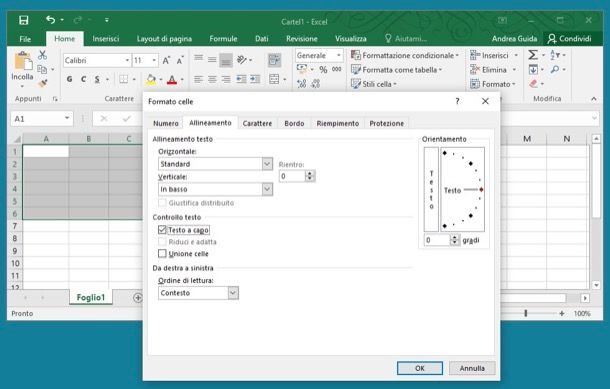
Task: Open the Name Box dropdown arrow
Action: (x=67, y=118)
